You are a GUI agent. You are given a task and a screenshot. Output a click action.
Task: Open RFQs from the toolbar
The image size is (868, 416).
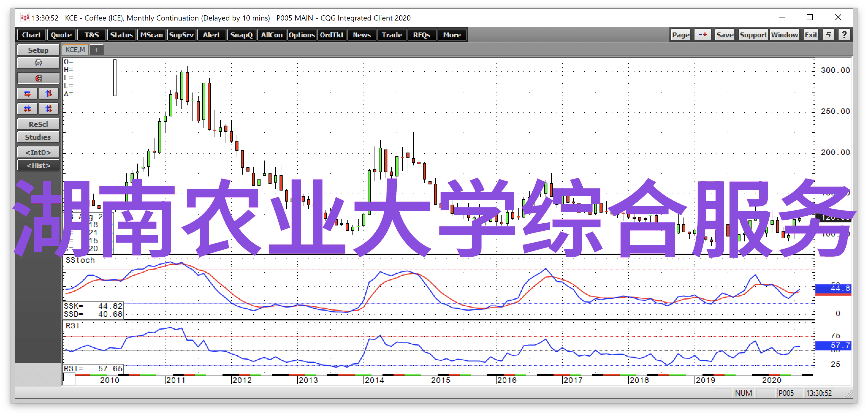[x=422, y=35]
